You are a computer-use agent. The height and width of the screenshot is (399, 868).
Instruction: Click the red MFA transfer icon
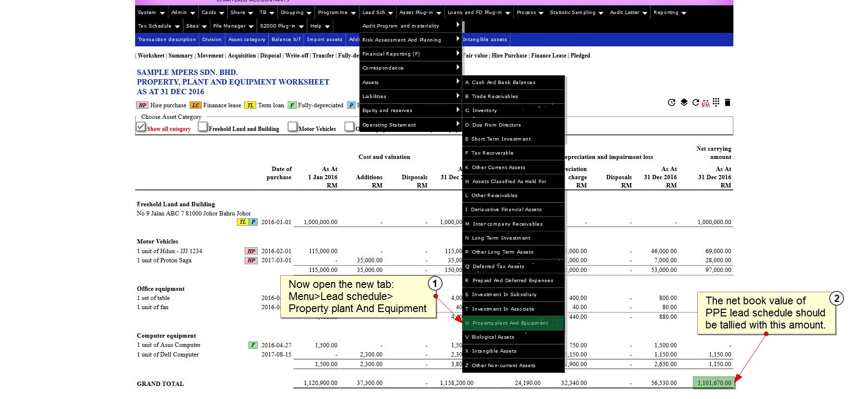point(705,103)
